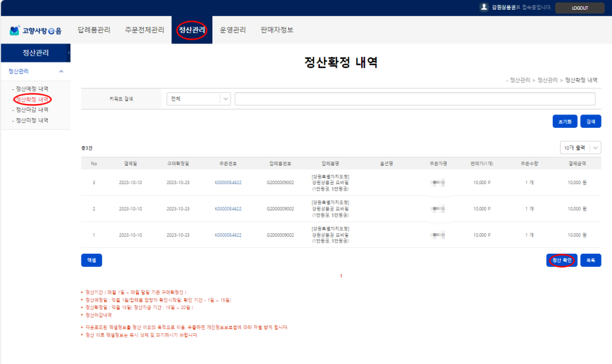Select 정산마감 내역 in the sidebar
This screenshot has width=612, height=364.
[31, 110]
